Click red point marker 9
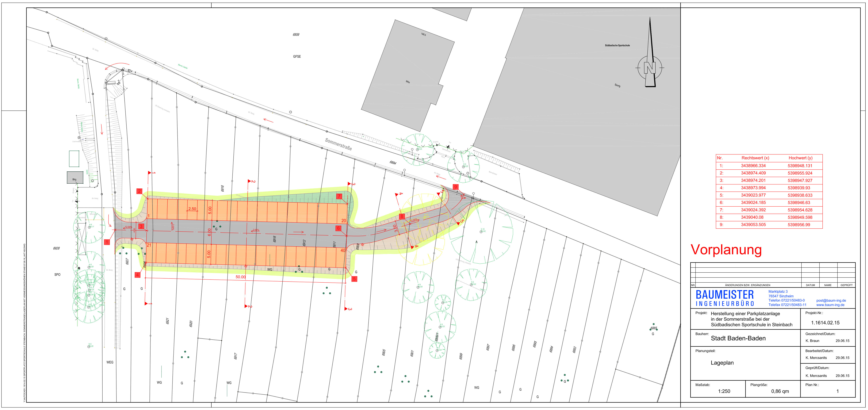Image resolution: width=868 pixels, height=410 pixels. tap(455, 187)
